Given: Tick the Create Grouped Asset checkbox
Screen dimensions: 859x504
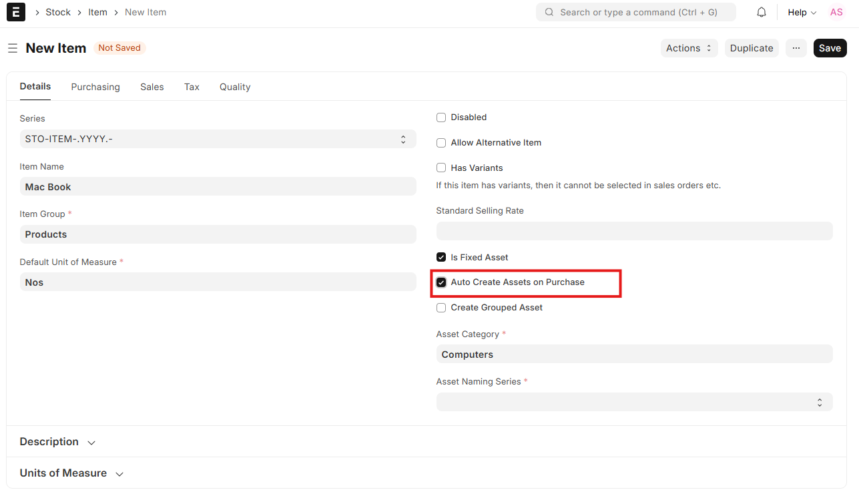Looking at the screenshot, I should point(441,308).
